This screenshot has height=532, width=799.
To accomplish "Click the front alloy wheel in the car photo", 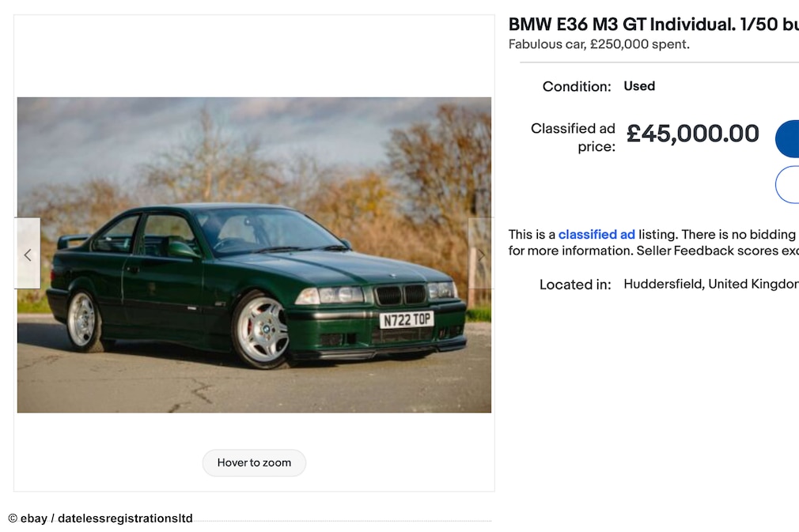I will [x=262, y=330].
